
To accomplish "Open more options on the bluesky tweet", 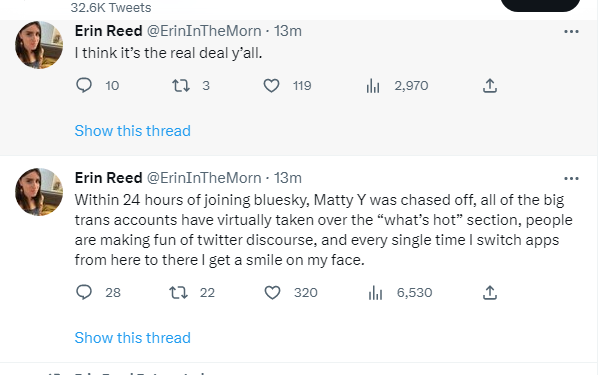I will tap(571, 178).
